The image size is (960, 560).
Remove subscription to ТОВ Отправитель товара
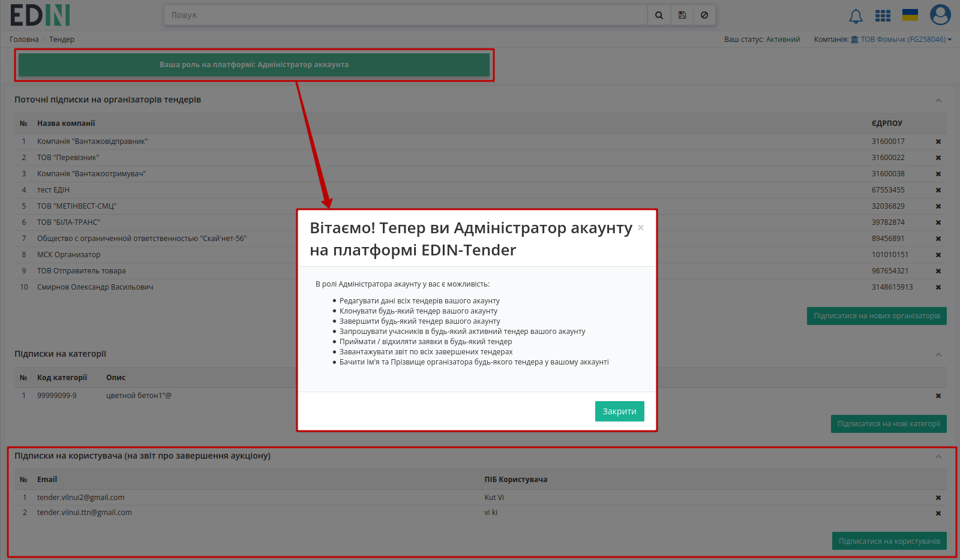(938, 272)
